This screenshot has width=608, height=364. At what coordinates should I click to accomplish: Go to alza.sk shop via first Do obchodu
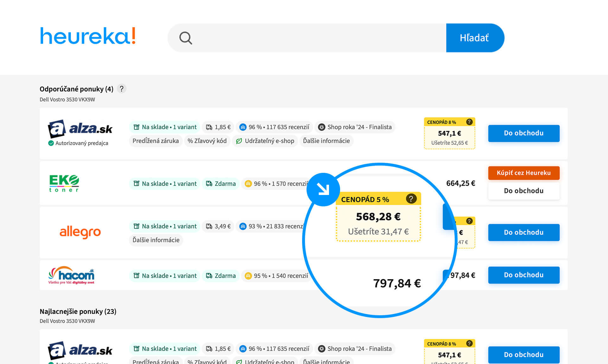(524, 133)
